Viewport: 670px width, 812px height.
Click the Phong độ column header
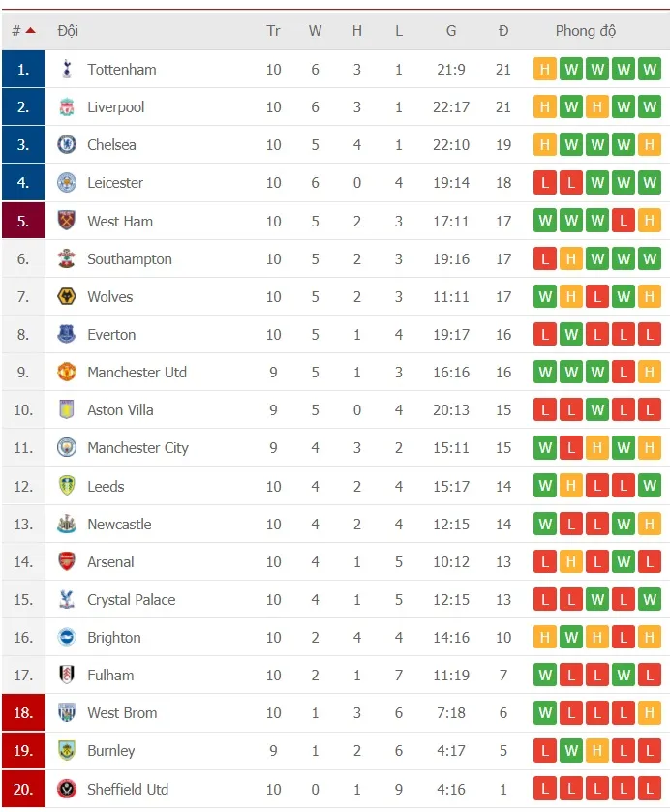coord(585,31)
